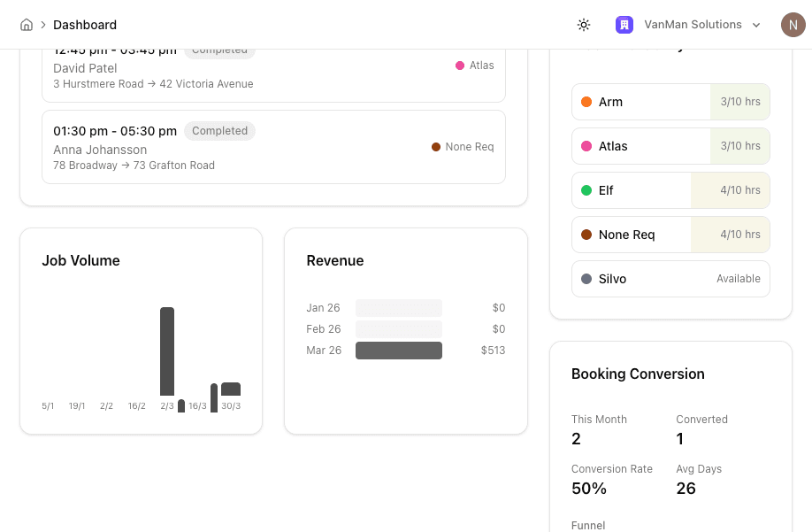The width and height of the screenshot is (812, 532).
Task: Click the Mar 26 revenue bar showing $513
Action: (x=398, y=350)
